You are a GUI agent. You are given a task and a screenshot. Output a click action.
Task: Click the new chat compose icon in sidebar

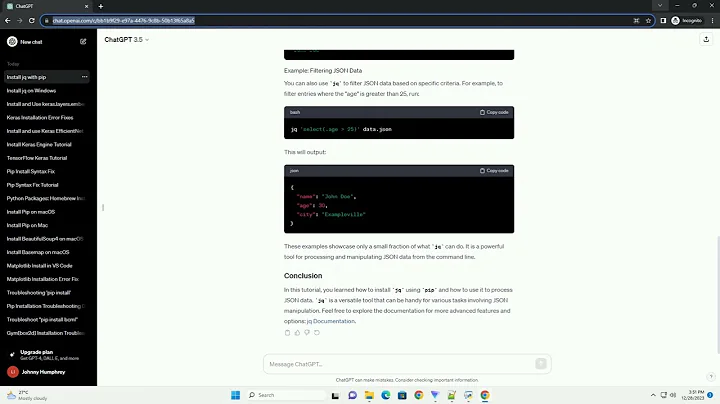click(x=83, y=41)
